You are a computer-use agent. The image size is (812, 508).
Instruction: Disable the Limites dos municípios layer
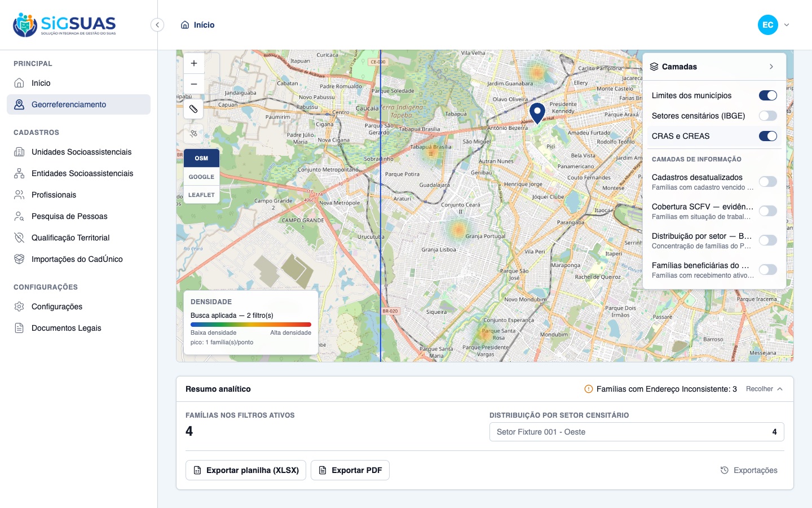pyautogui.click(x=768, y=95)
